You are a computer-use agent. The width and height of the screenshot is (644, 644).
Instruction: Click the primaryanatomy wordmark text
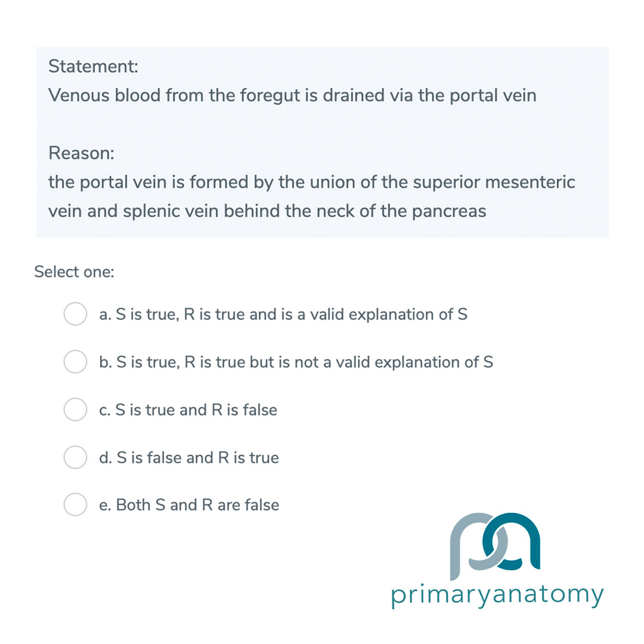(497, 594)
